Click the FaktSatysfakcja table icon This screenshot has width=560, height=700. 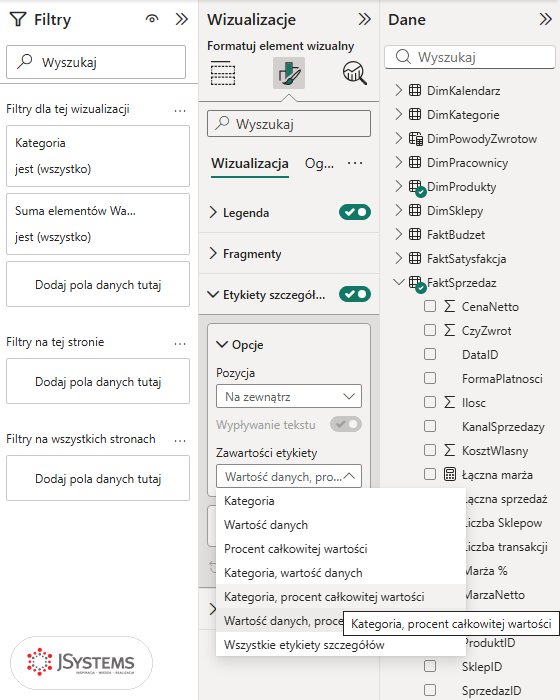tap(415, 258)
